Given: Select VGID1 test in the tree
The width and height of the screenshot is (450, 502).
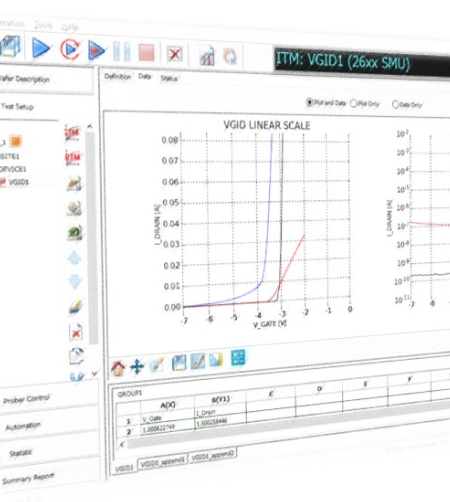Looking at the screenshot, I should click(19, 182).
